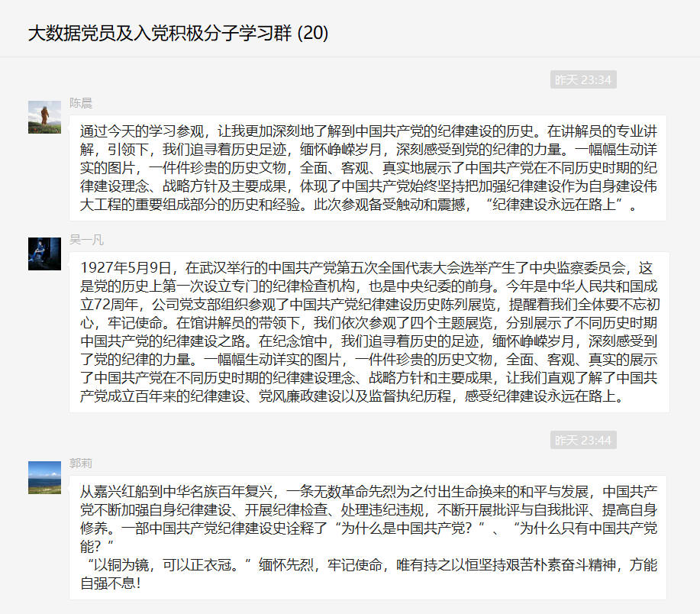
Task: Open 陈晨's profile avatar
Action: click(44, 117)
